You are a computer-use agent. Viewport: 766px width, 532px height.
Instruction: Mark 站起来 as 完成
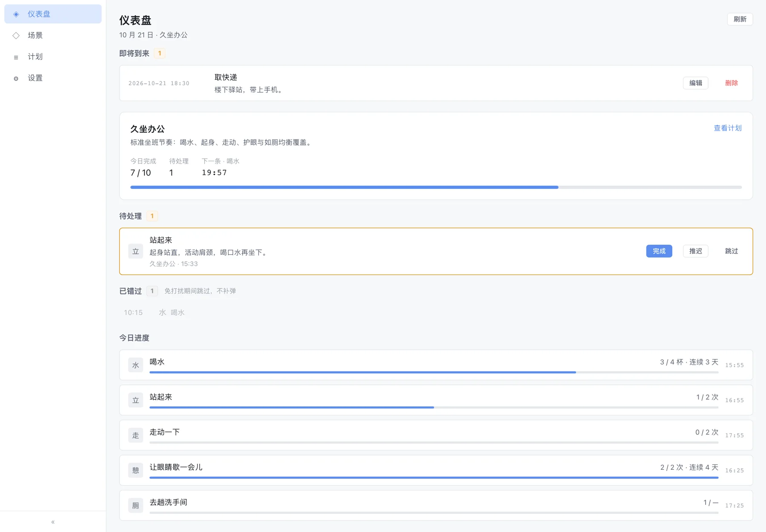(x=659, y=251)
